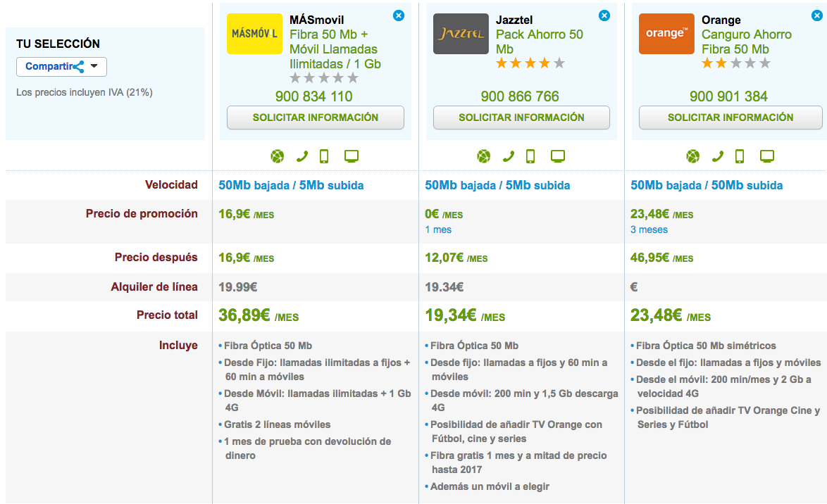Call Jazztel number 900 866 766
This screenshot has height=504, width=827.
click(x=519, y=96)
